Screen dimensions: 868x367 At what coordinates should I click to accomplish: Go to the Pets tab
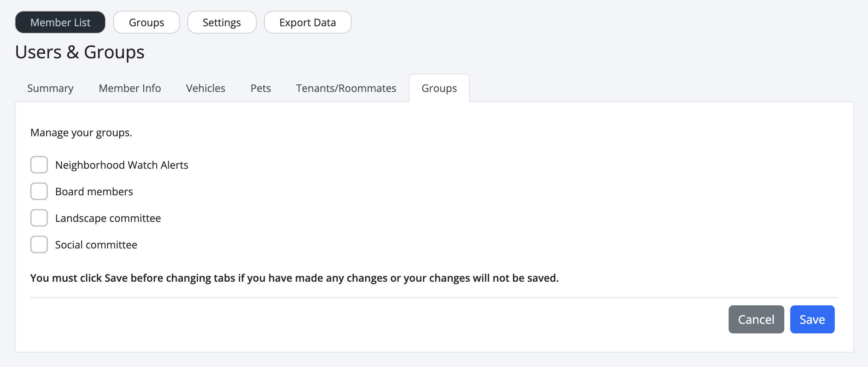261,88
